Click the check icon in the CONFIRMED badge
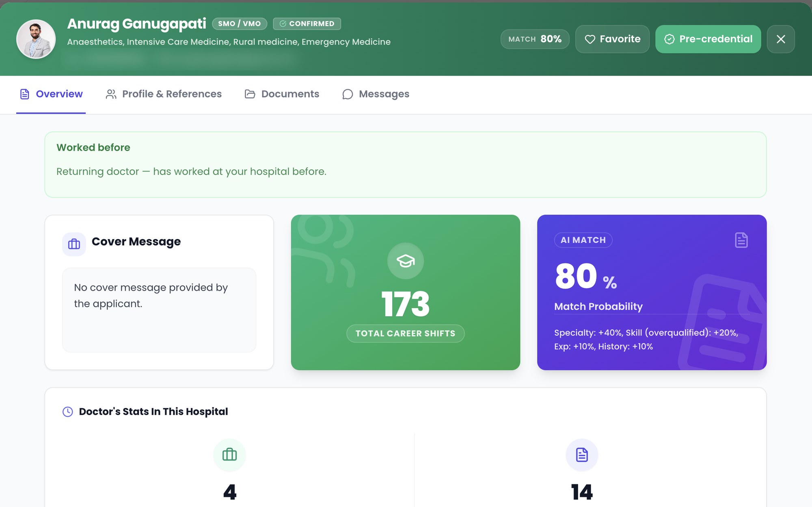The height and width of the screenshot is (507, 812). click(283, 24)
